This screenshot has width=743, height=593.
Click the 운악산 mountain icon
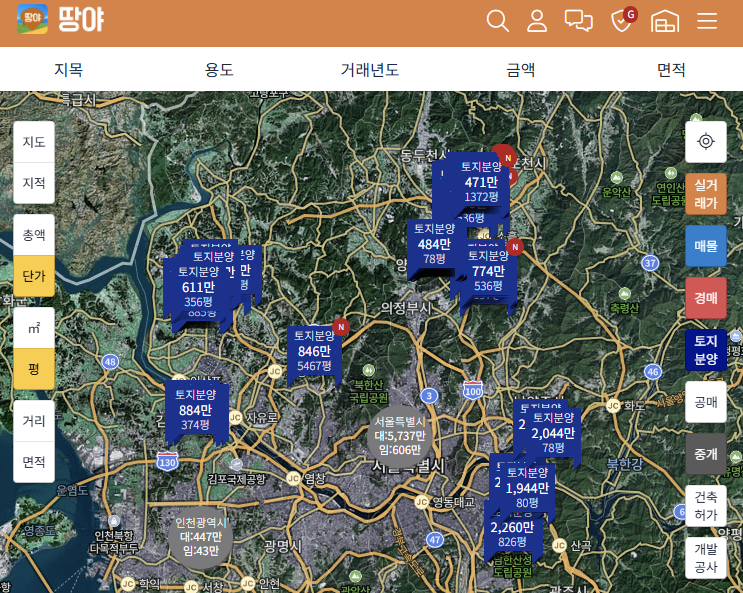pos(616,178)
